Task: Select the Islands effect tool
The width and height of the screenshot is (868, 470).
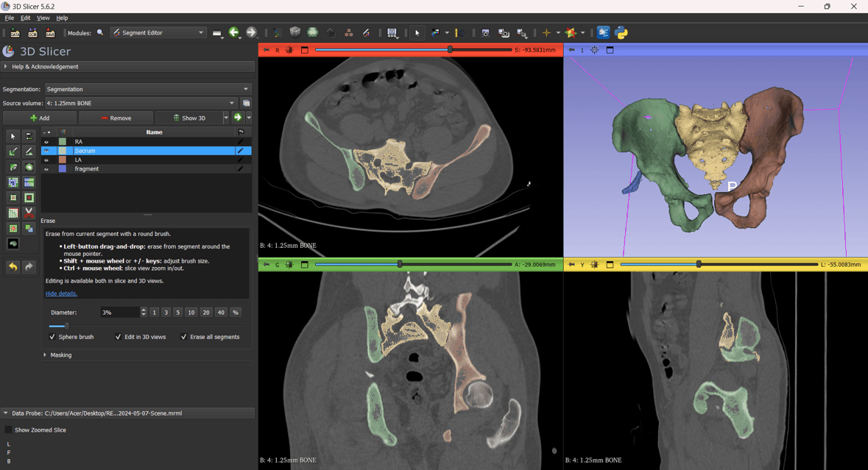Action: (13, 228)
